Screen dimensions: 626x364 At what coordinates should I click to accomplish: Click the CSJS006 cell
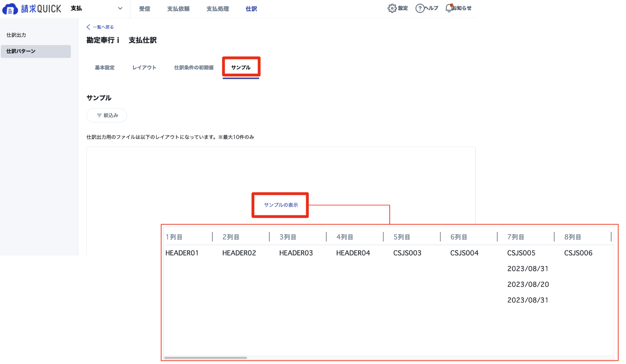[579, 253]
